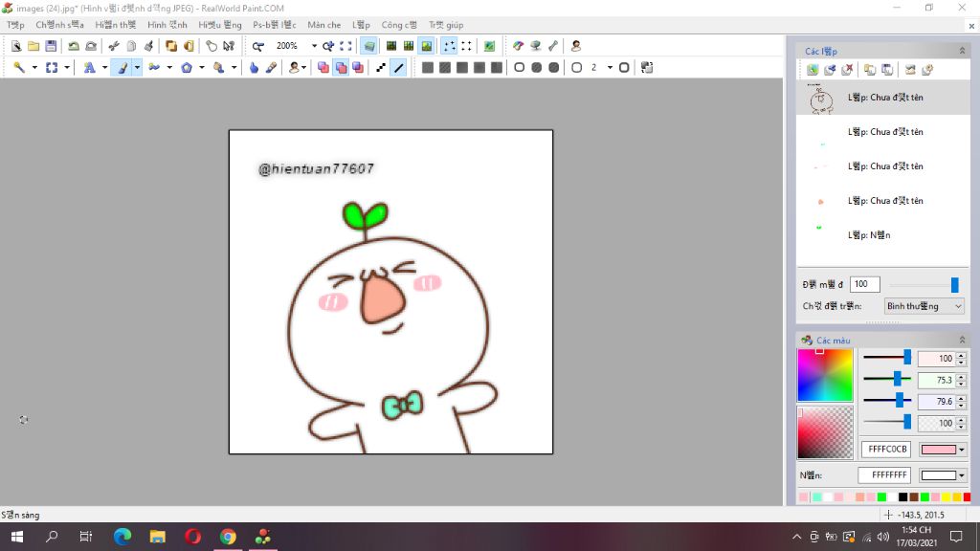Save the image with the floppy disk icon
Screen dimensions: 980x551
point(52,46)
